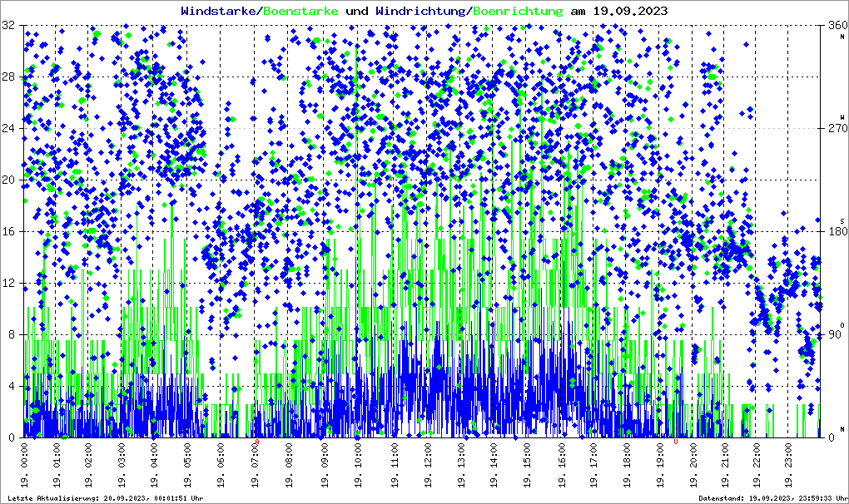Click the "32" wind speed axis label

pos(8,26)
